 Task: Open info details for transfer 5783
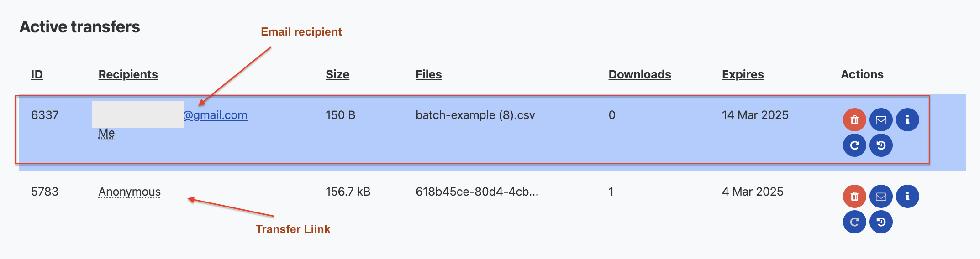pos(907,197)
